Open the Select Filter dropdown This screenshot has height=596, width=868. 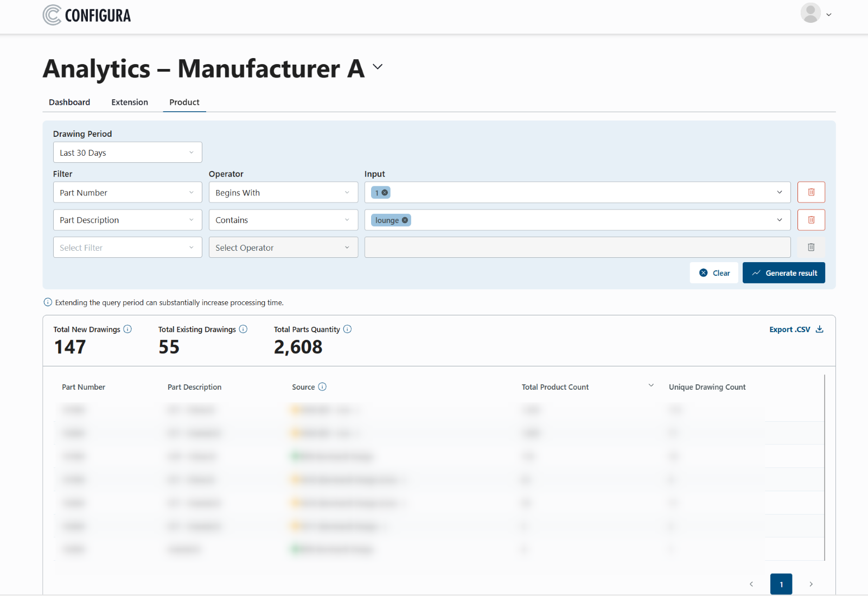(127, 248)
